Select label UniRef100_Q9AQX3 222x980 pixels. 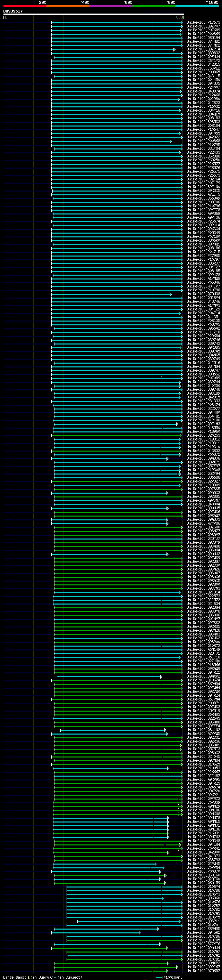pos(203,493)
